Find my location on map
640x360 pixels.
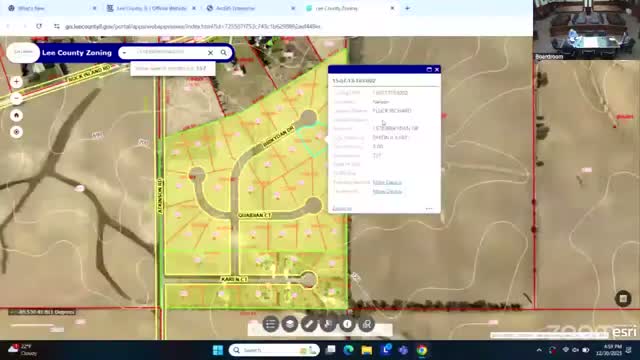16,132
